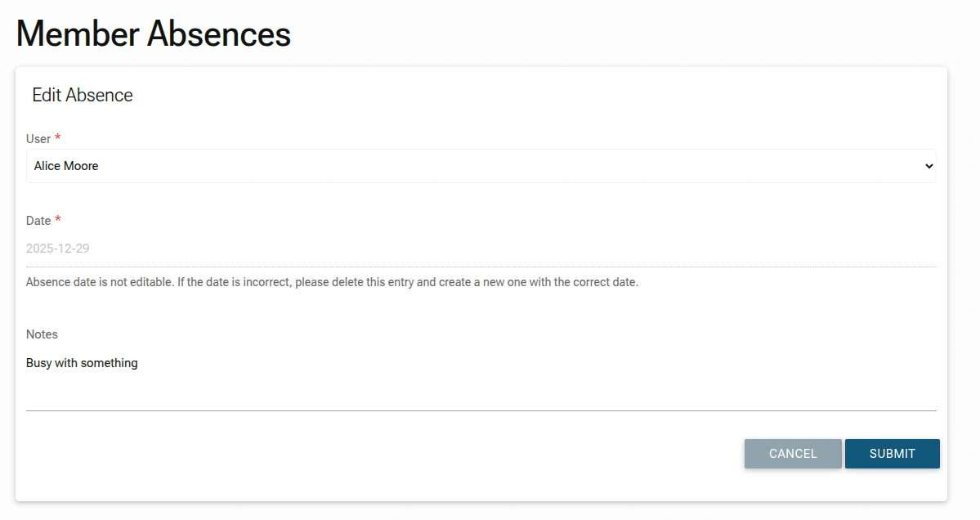Click the red asterisk beside Date
Screen dimensions: 980x520
pyautogui.click(x=58, y=220)
